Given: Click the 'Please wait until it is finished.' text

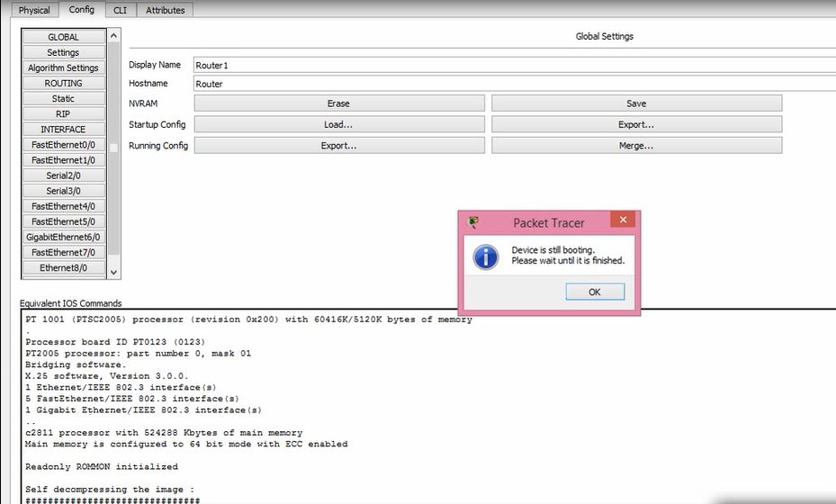Looking at the screenshot, I should [568, 260].
